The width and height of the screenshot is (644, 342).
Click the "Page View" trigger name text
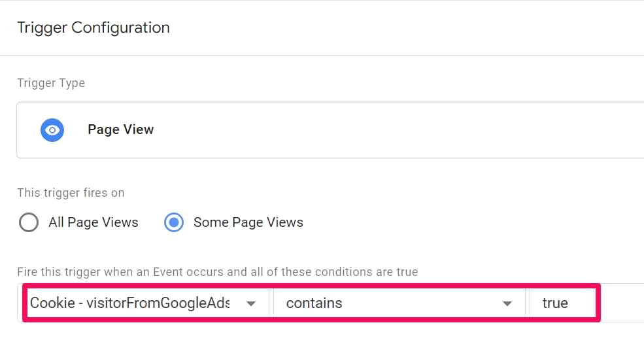click(121, 129)
